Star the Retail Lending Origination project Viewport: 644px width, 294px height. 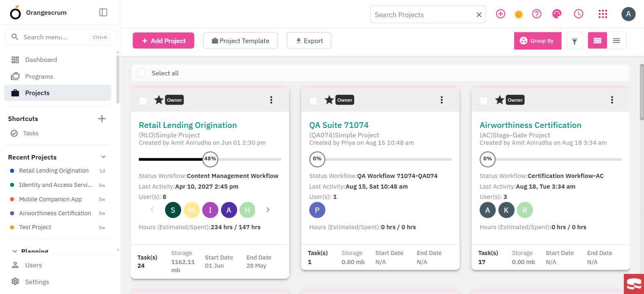(159, 100)
